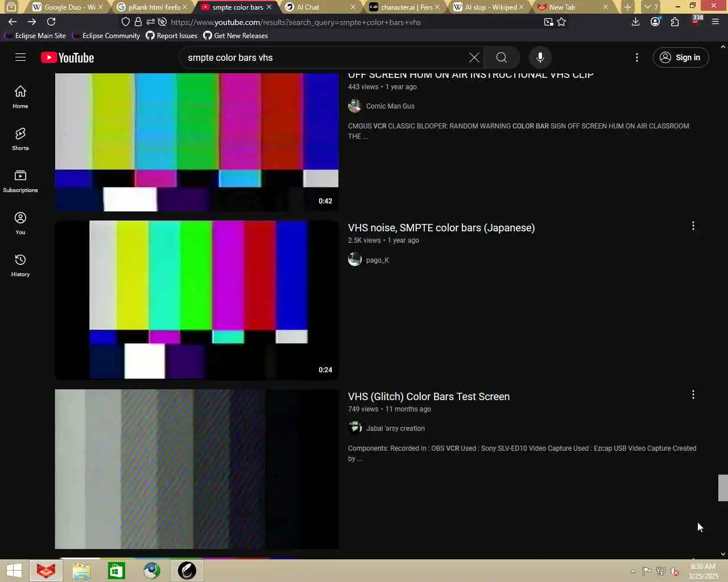This screenshot has height=582, width=728.
Task: Open Eclipse Main Site bookmark
Action: [35, 35]
